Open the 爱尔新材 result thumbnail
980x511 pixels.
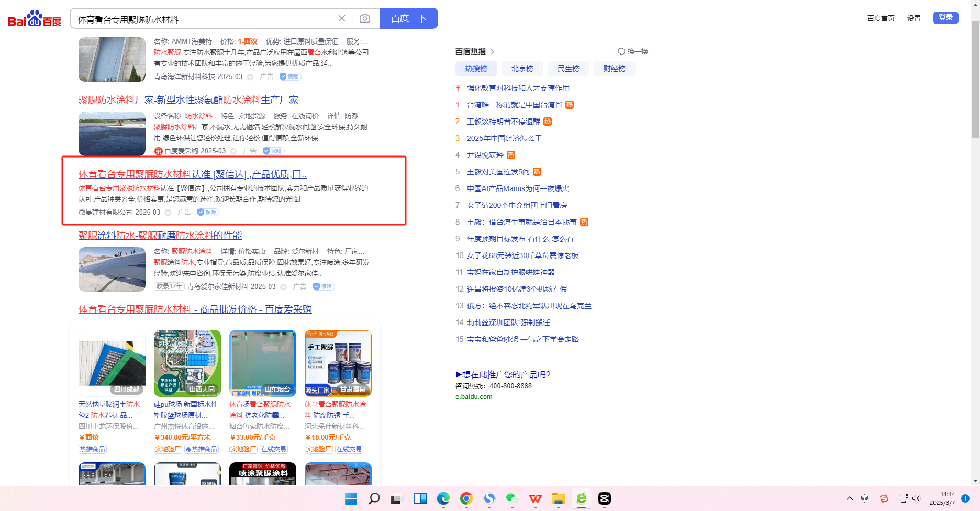112,269
